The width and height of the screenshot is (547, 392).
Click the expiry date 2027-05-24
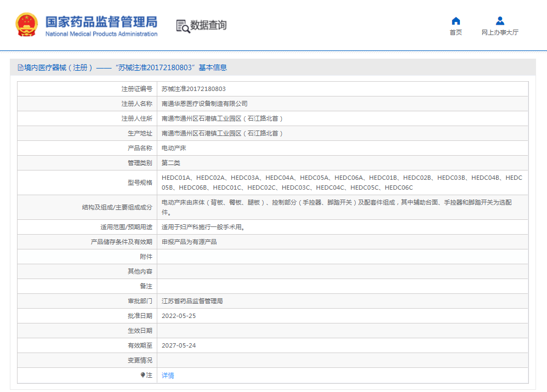tap(179, 345)
